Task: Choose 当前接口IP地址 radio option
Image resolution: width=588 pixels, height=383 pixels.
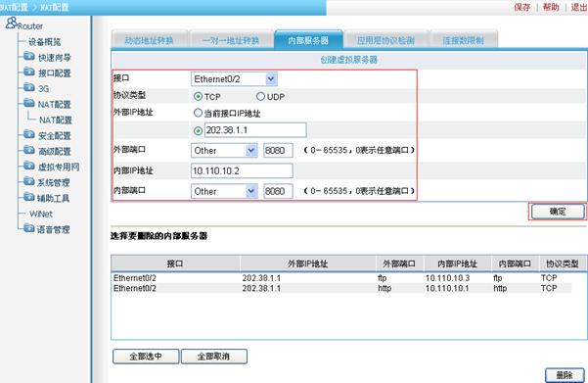Action: pyautogui.click(x=198, y=113)
